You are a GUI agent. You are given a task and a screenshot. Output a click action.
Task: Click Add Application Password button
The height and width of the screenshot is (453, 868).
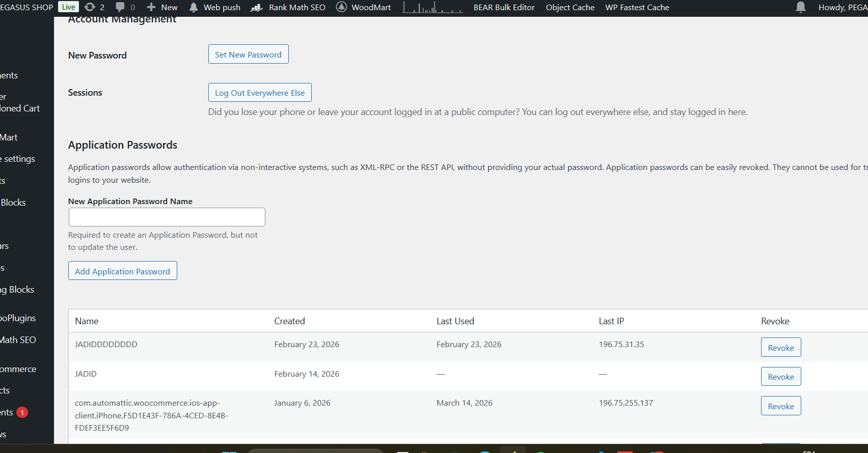(x=123, y=271)
